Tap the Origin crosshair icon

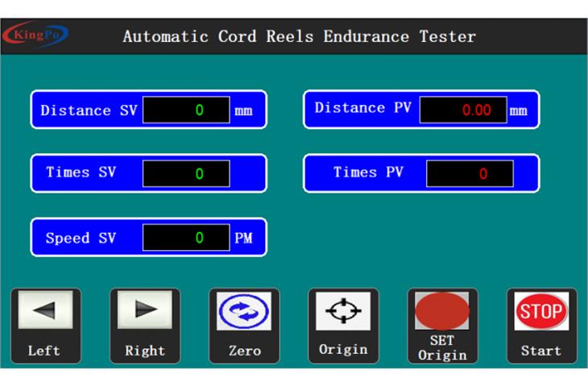(343, 310)
